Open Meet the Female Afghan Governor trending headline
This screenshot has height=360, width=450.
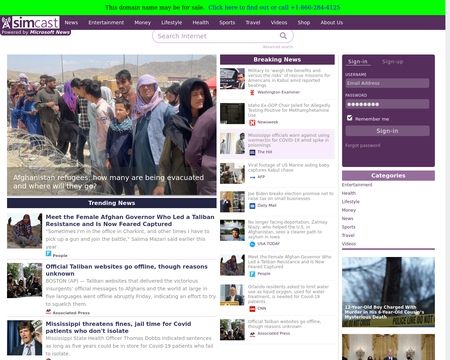pos(130,220)
